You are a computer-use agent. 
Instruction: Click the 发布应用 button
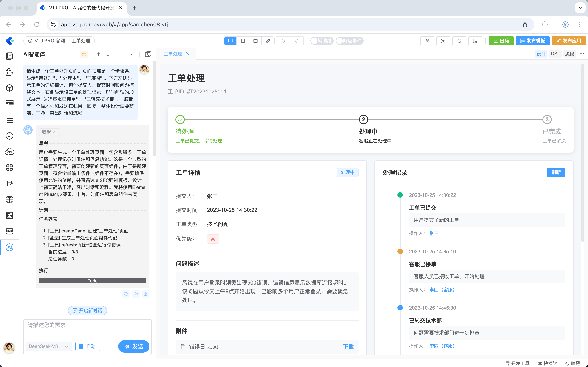point(569,41)
